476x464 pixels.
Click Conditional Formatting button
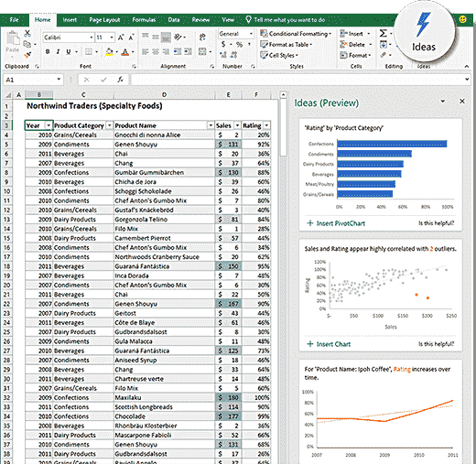coord(296,34)
